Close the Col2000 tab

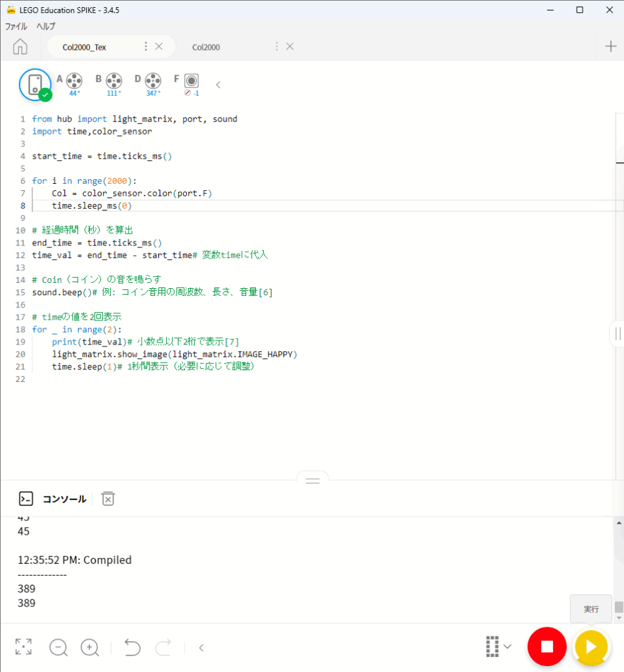[x=290, y=47]
